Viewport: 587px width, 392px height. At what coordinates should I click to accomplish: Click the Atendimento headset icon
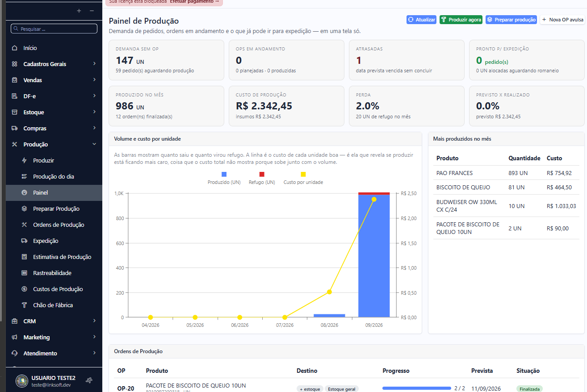[x=15, y=353]
